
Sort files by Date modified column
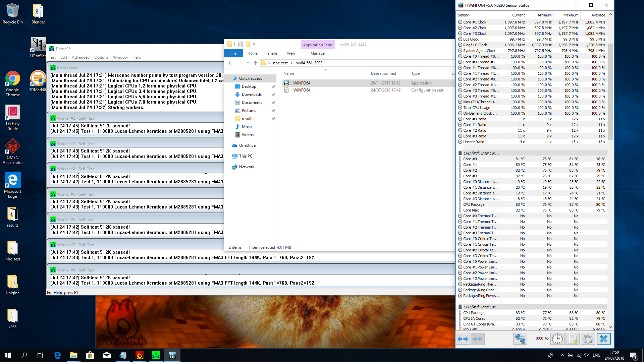(x=383, y=73)
